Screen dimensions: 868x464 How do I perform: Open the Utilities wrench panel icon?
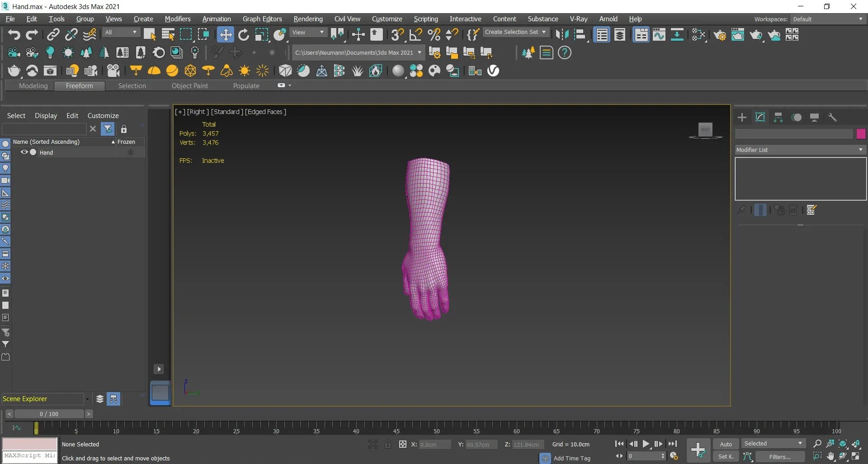coord(832,118)
